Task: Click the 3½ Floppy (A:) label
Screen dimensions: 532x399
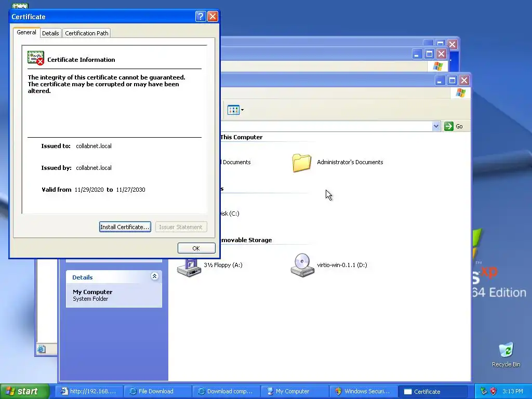Action: [223, 265]
